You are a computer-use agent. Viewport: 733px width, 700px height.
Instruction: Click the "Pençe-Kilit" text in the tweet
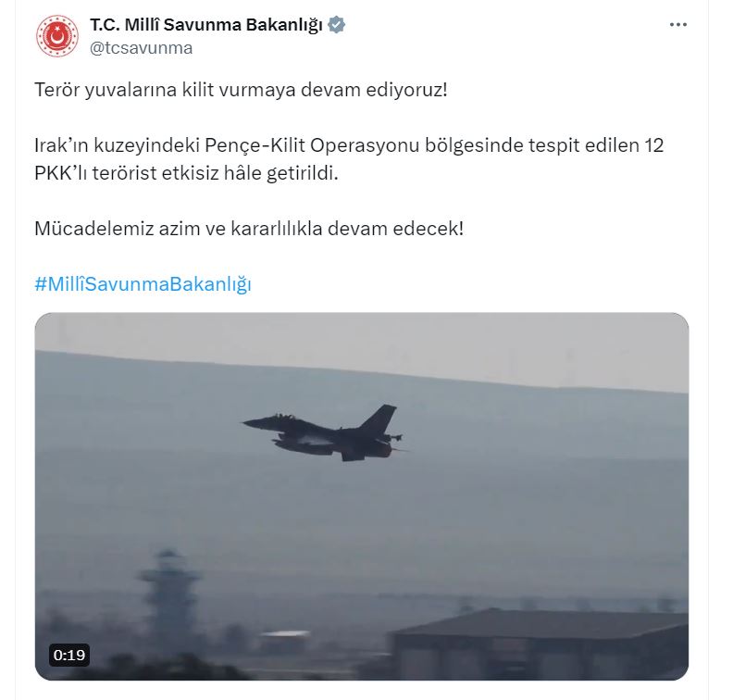click(x=255, y=145)
